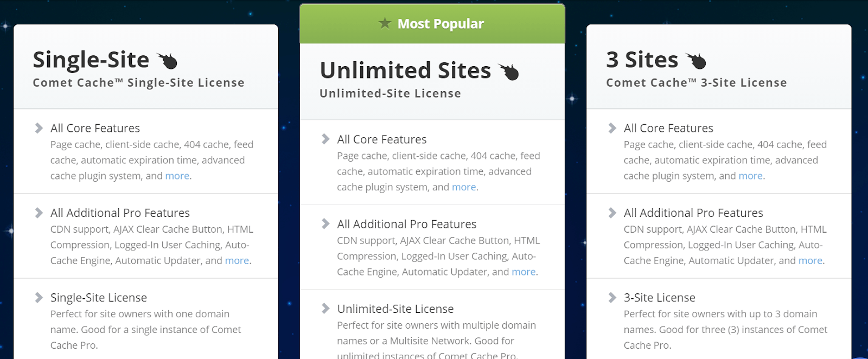The height and width of the screenshot is (359, 868).
Task: Select the Unlimited Sites plan heading
Action: click(x=405, y=69)
